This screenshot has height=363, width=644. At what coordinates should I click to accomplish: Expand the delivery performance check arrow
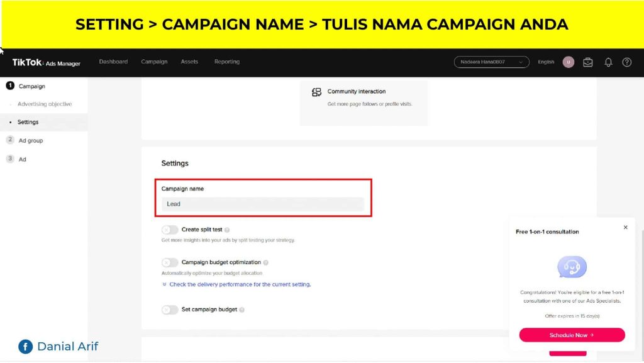tap(165, 285)
